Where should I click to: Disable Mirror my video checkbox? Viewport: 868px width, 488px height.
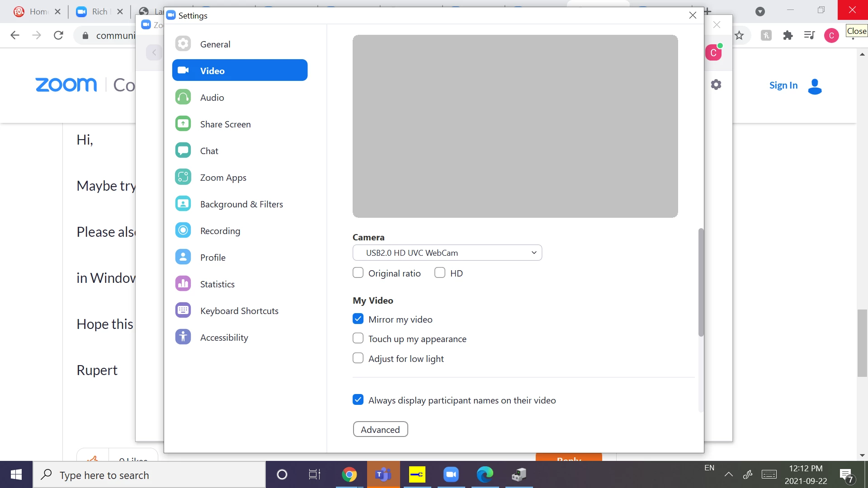click(x=358, y=319)
